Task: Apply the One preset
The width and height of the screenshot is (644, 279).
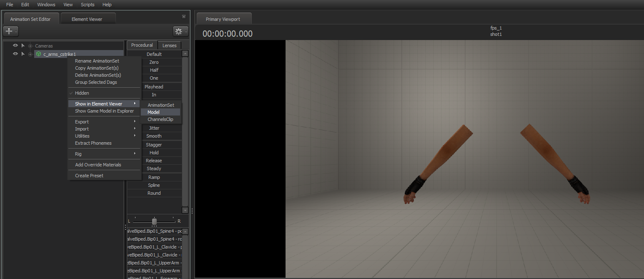Action: [x=154, y=78]
